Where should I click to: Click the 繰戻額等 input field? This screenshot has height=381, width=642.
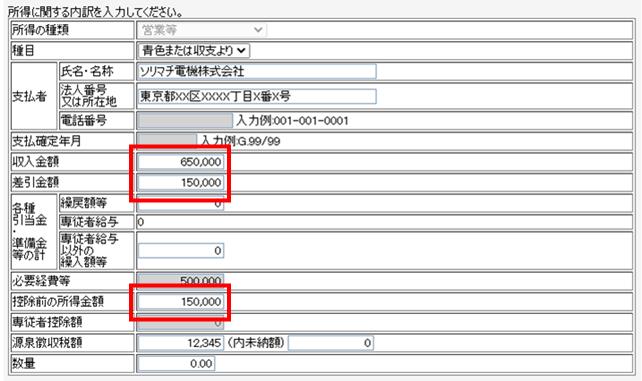tap(181, 203)
